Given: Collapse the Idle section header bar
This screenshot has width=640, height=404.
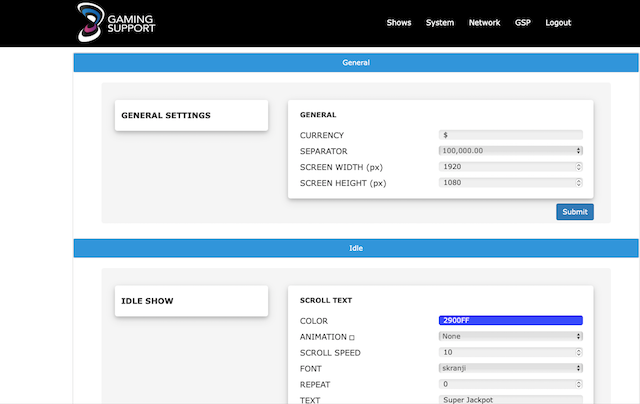Looking at the screenshot, I should point(356,247).
